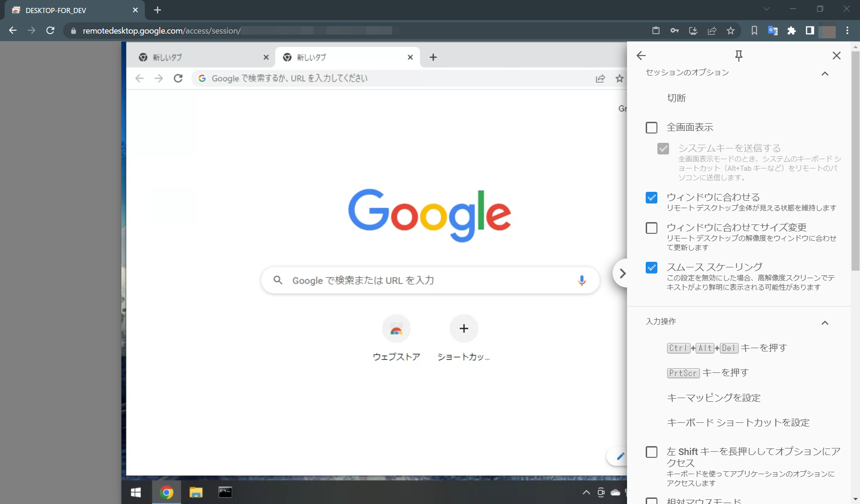
Task: Enable the 全画面表示 checkbox
Action: tap(651, 127)
